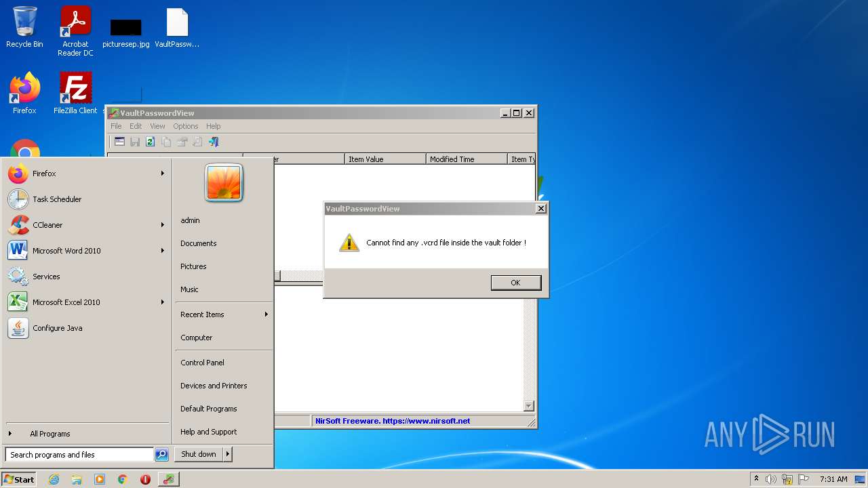Sort by Modified Time column header

coord(467,159)
